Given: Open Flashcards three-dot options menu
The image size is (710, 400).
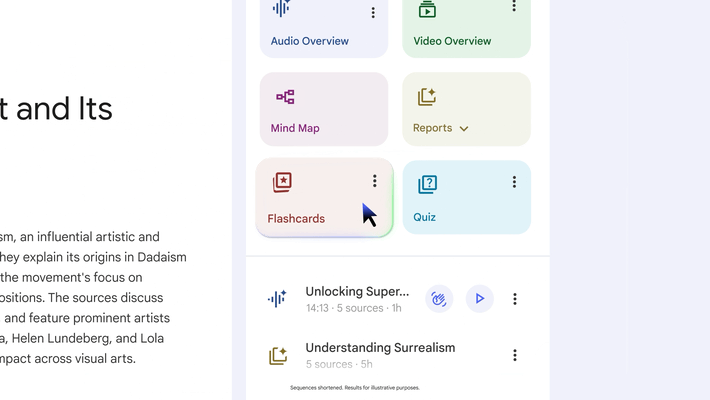Looking at the screenshot, I should 375,181.
